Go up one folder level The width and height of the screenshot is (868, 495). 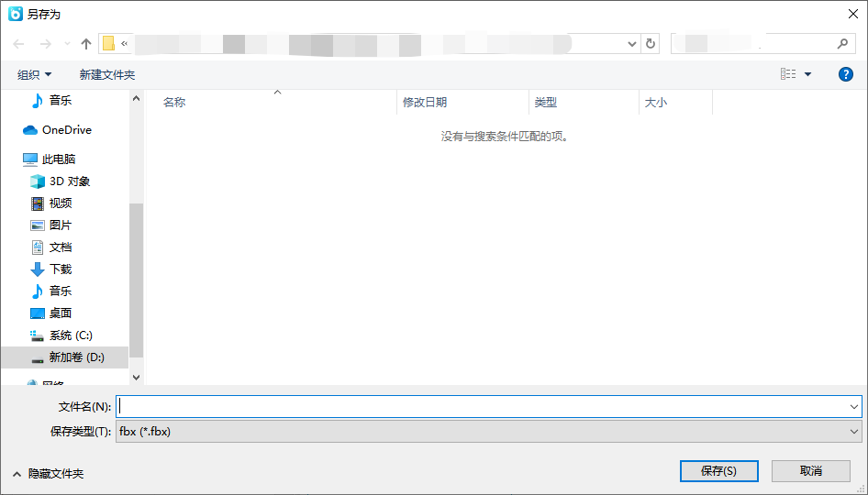[x=86, y=44]
